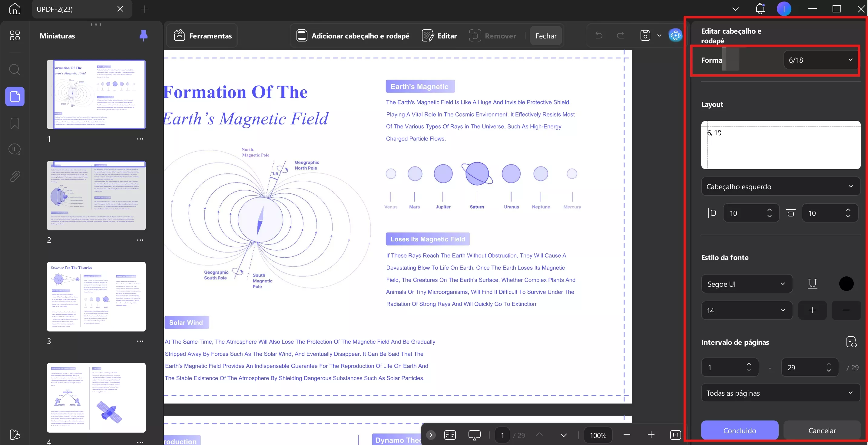This screenshot has height=445, width=868.
Task: Open the Cabeçalho esquerdo dropdown
Action: tap(781, 186)
